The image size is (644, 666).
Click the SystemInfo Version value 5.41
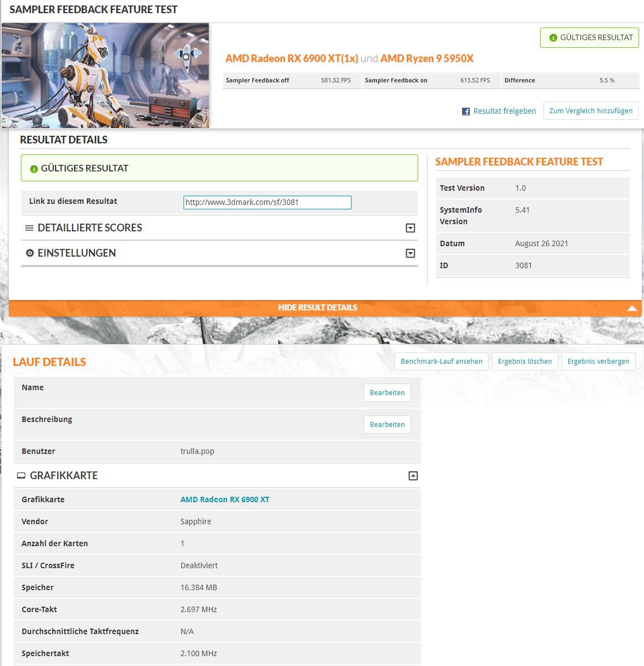522,210
